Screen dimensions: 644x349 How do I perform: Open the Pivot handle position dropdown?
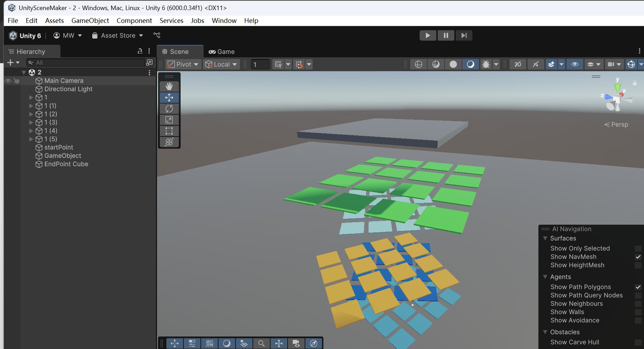[183, 64]
